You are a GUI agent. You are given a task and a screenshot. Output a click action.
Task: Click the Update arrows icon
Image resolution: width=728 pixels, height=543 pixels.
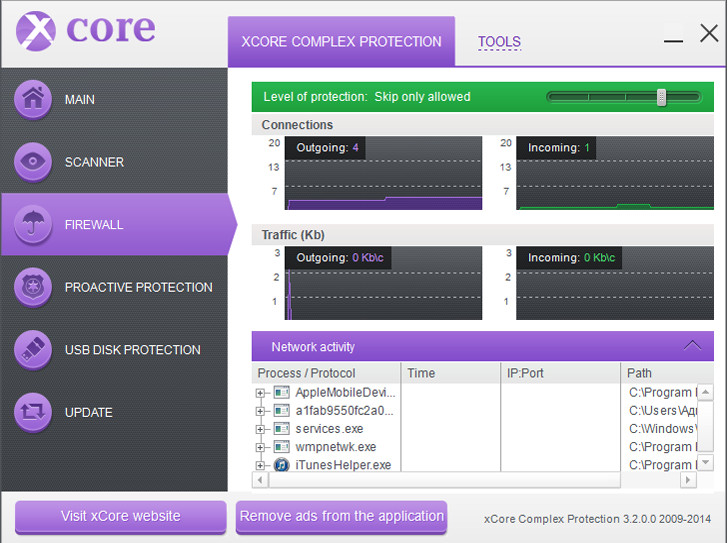click(33, 412)
